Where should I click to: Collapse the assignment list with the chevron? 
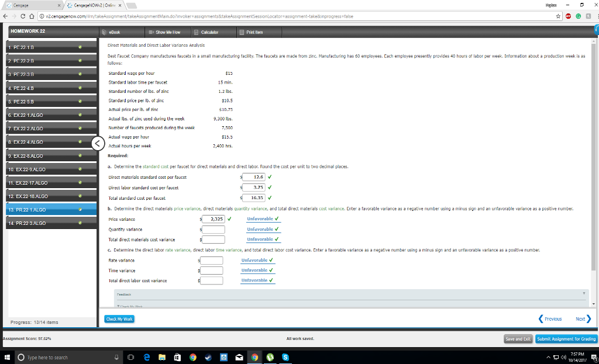point(98,143)
